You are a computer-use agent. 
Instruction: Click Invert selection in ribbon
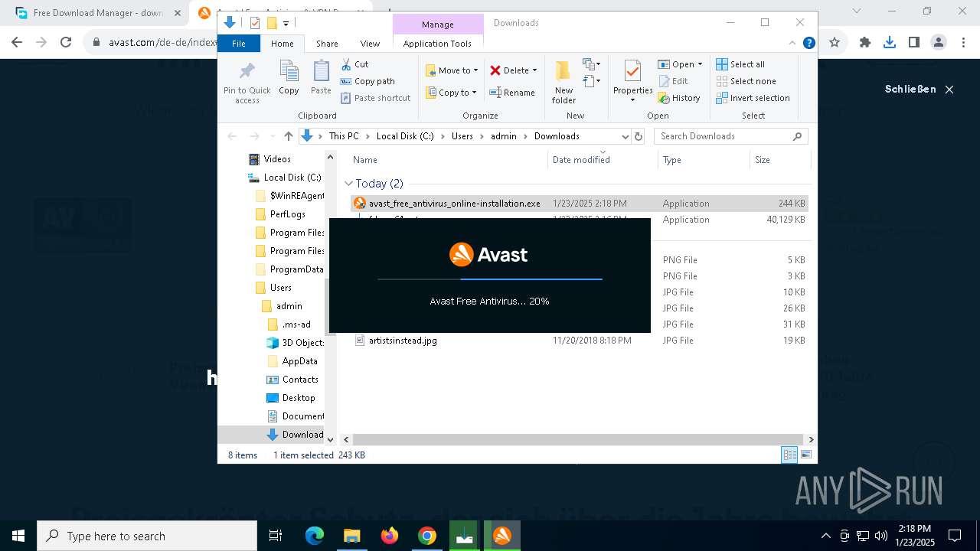pos(753,98)
